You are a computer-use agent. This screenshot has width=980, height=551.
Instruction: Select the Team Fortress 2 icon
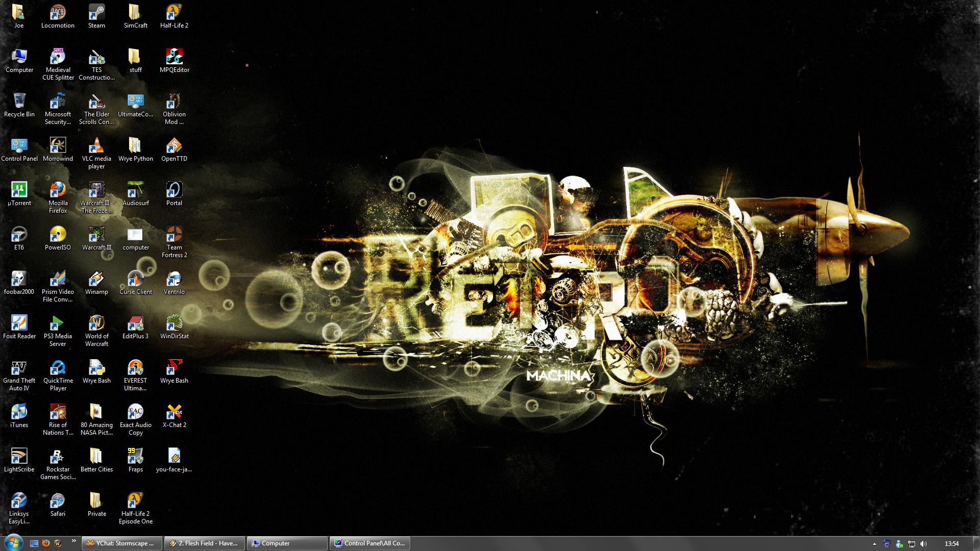tap(174, 235)
